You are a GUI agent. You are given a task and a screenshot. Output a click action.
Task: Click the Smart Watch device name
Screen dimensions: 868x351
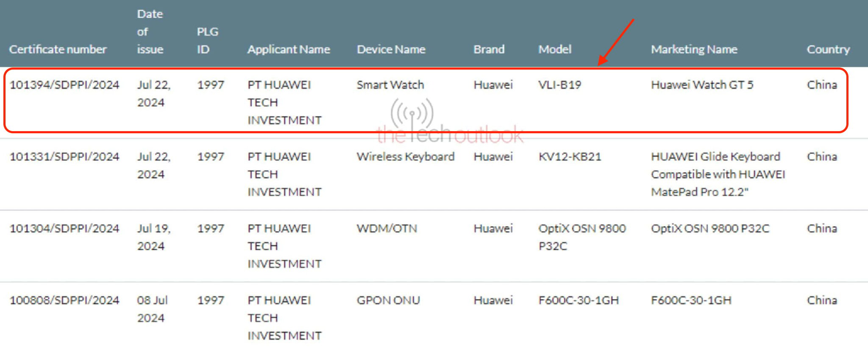tap(390, 85)
